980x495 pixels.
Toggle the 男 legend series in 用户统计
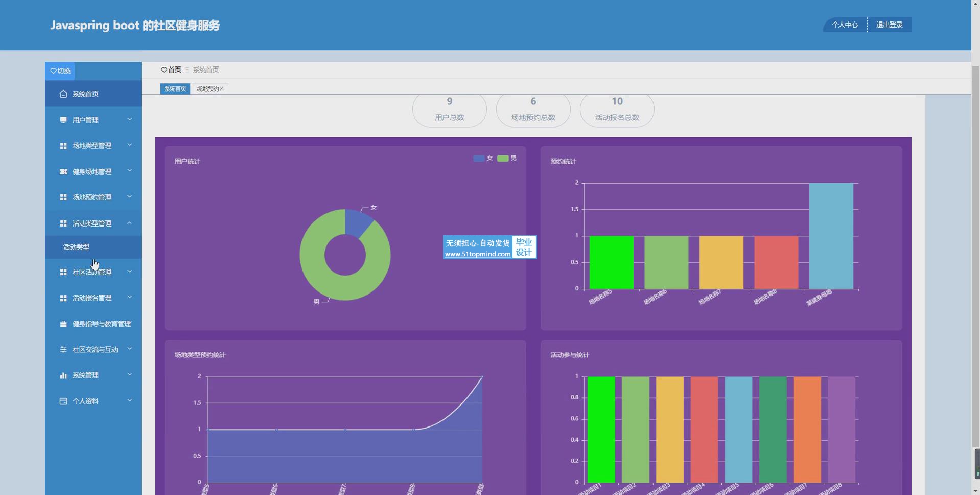click(x=507, y=159)
